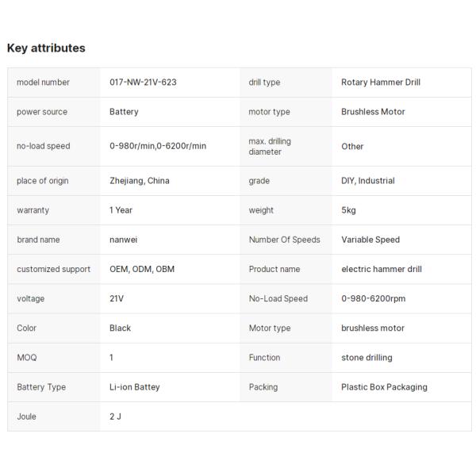Click the Rotary Hammer Drill value

pyautogui.click(x=381, y=83)
